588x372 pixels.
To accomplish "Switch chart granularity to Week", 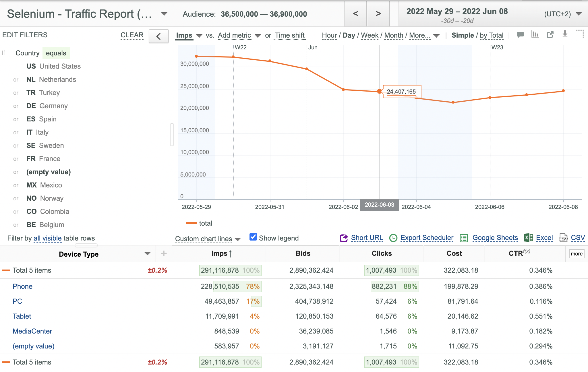I will point(370,35).
